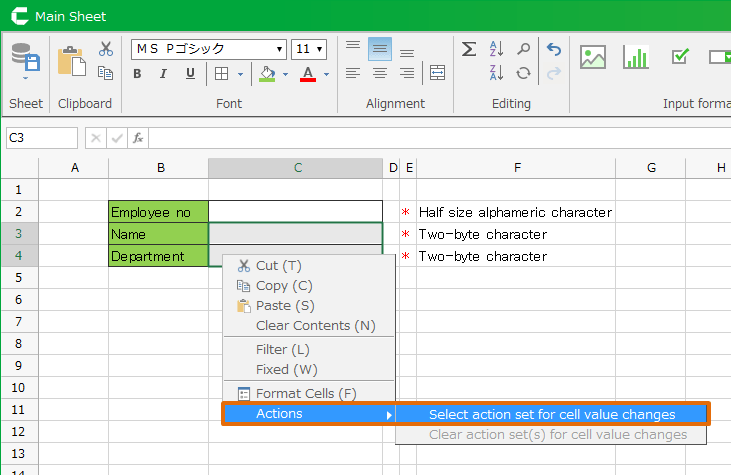Click empty input cell beside Employee no
Image resolution: width=731 pixels, height=475 pixels.
click(296, 212)
